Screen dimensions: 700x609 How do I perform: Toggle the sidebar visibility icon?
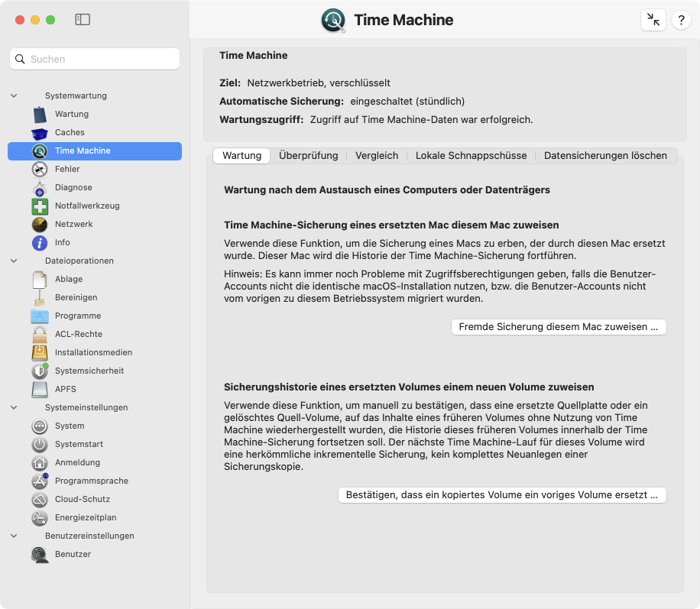83,20
